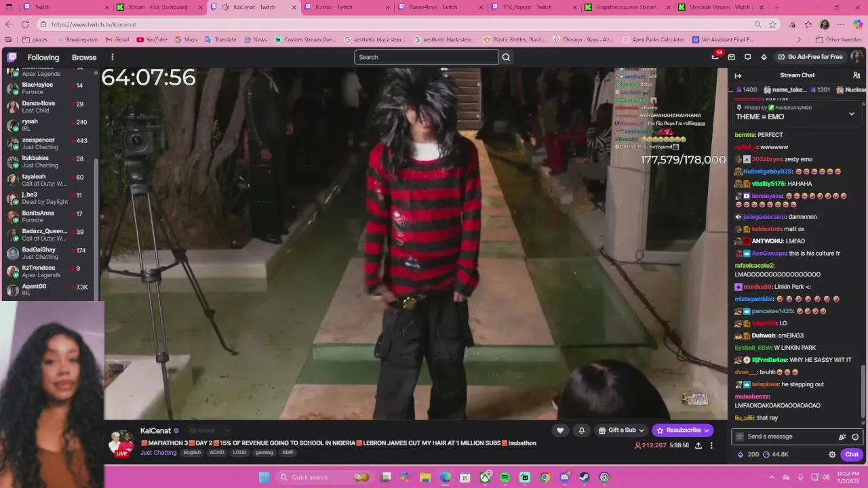
Task: Send message with the Chat button
Action: pos(852,454)
